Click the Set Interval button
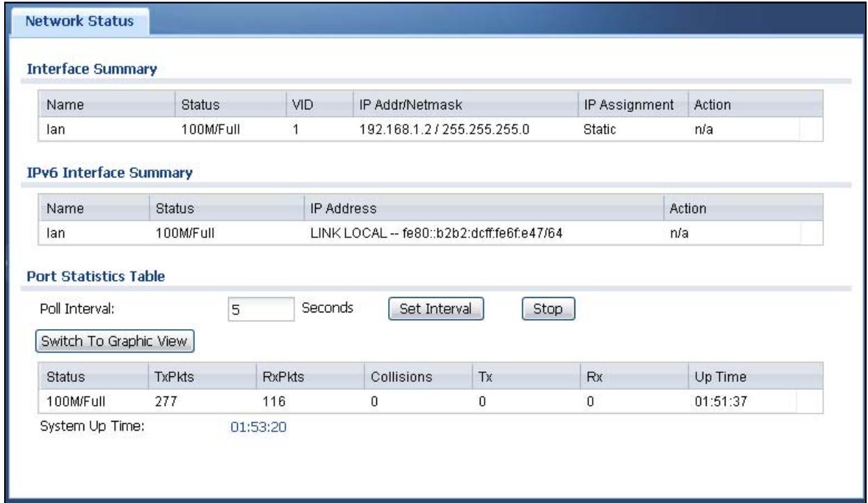This screenshot has height=503, width=868. coord(435,310)
